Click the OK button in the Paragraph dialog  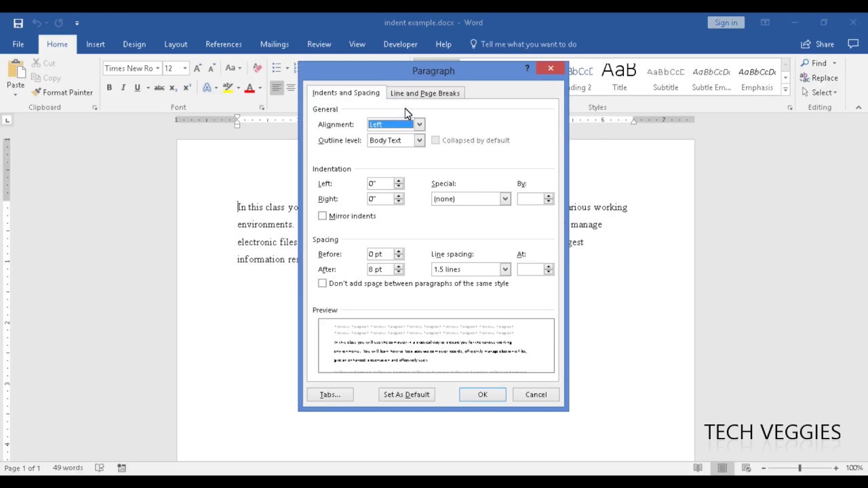coord(483,394)
